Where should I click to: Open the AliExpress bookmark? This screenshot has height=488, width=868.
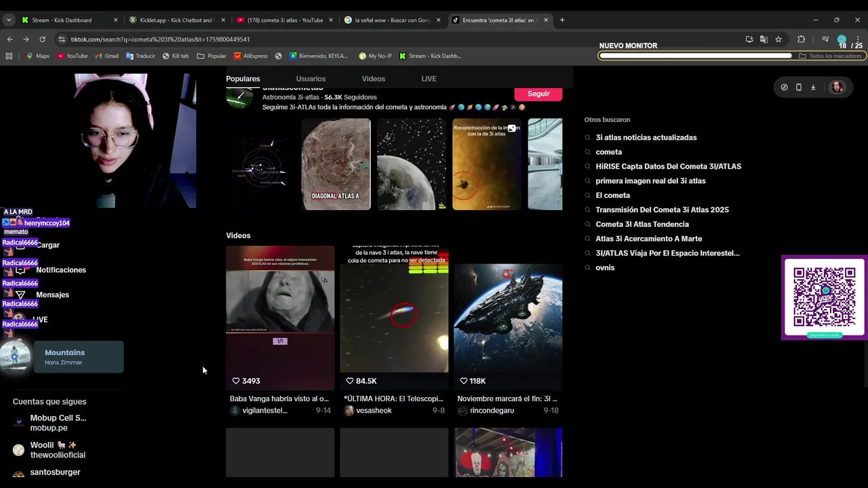(x=251, y=56)
